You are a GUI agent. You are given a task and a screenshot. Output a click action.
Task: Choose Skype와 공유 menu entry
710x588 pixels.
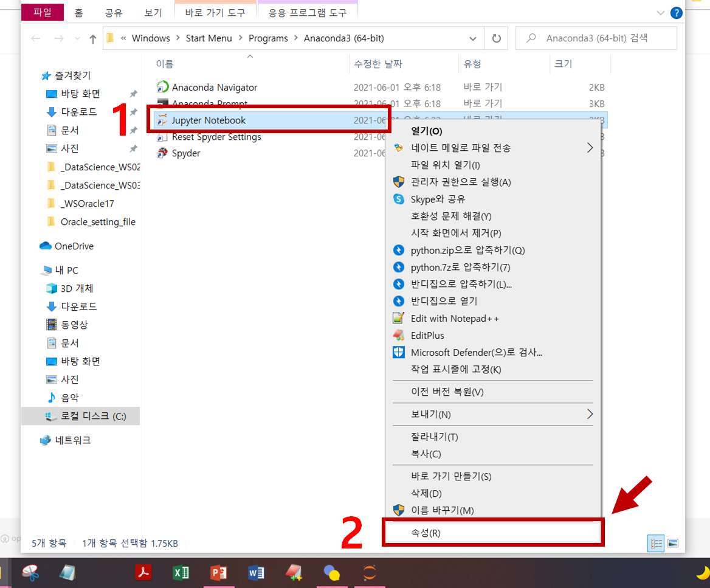493,199
